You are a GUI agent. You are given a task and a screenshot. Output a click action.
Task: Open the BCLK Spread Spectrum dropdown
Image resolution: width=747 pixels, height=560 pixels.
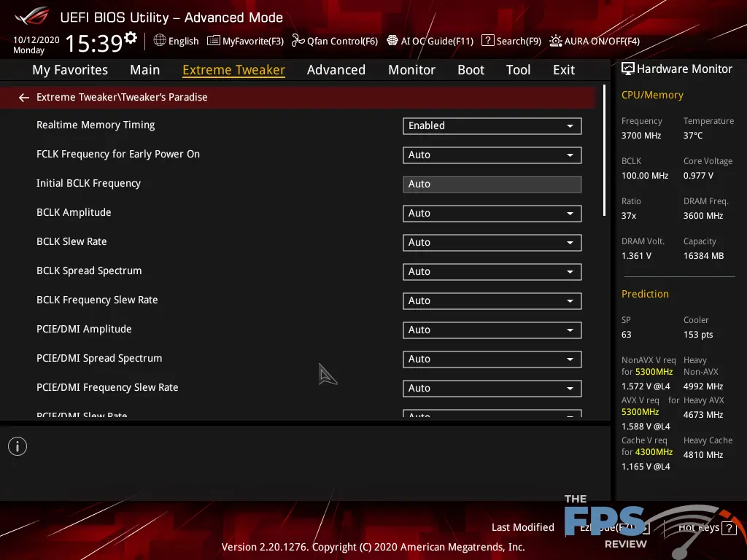(x=492, y=271)
